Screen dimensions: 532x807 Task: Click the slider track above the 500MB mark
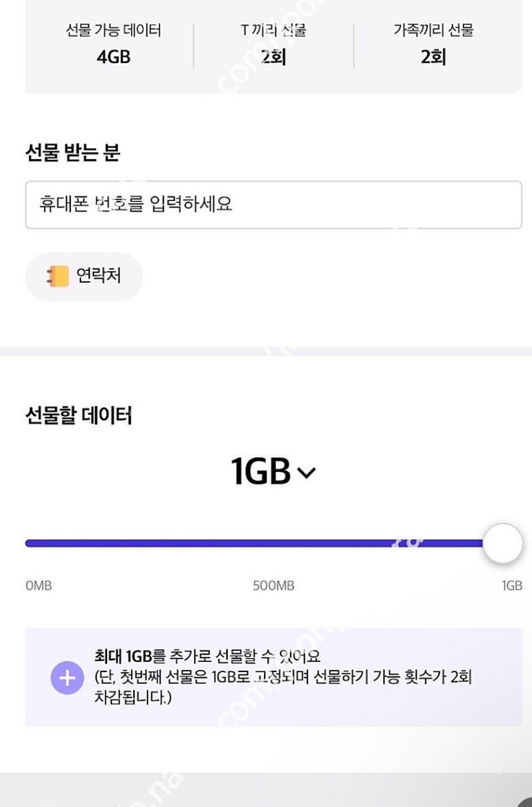[x=273, y=543]
